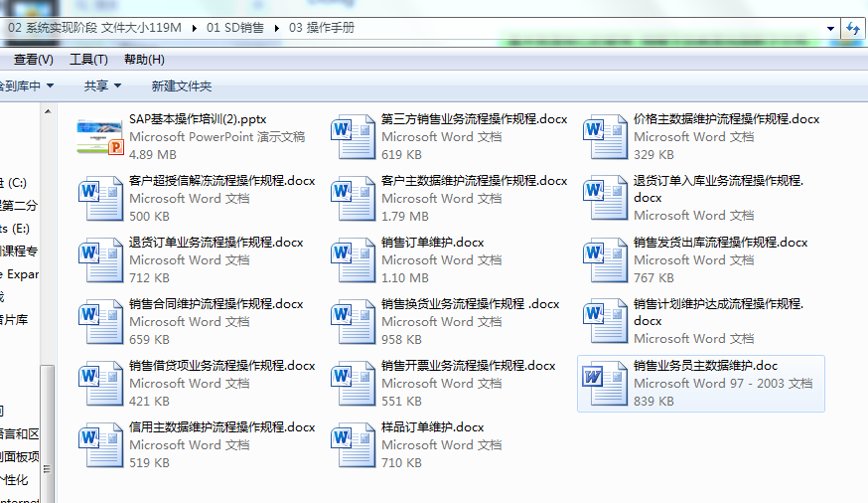Image resolution: width=868 pixels, height=503 pixels.
Task: Click the 03 操作手册 breadcrumb segment
Action: pos(321,28)
